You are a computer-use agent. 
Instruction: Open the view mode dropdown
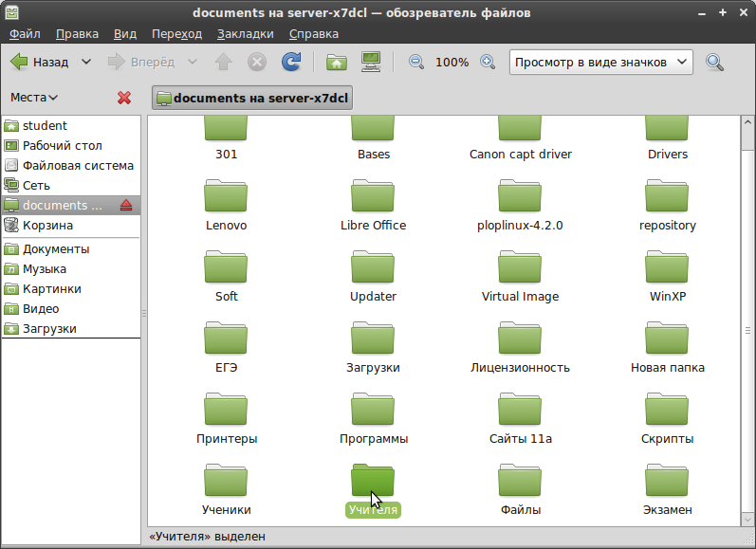601,63
